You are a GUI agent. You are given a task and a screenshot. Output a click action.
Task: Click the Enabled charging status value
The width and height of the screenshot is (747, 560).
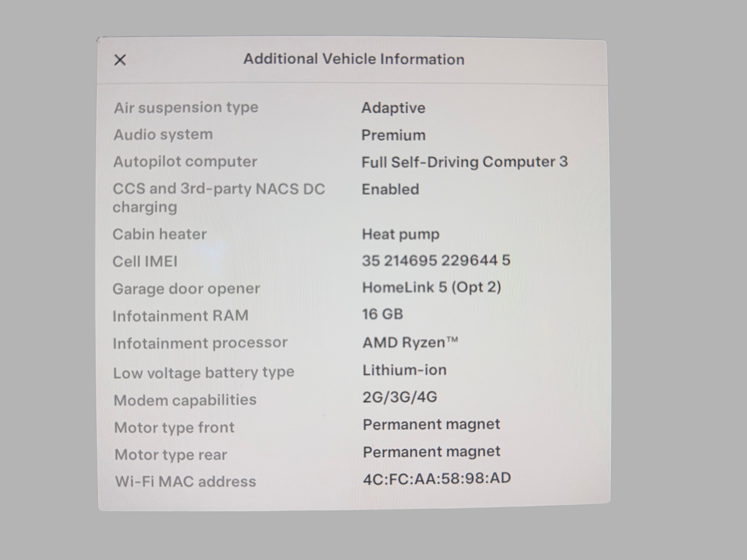390,190
